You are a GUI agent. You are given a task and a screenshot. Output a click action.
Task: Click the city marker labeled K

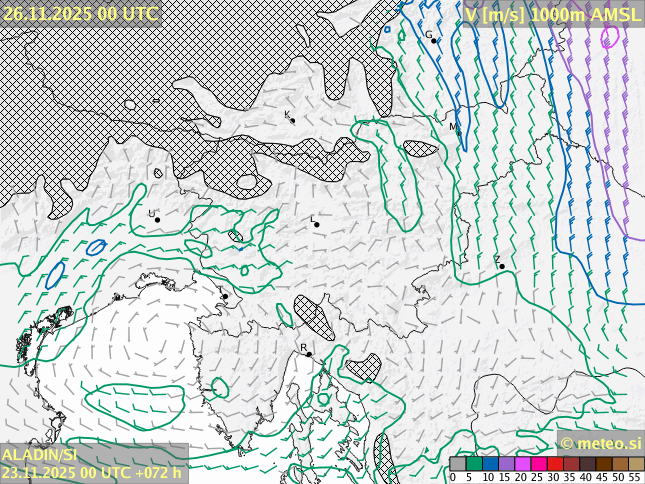(292, 121)
